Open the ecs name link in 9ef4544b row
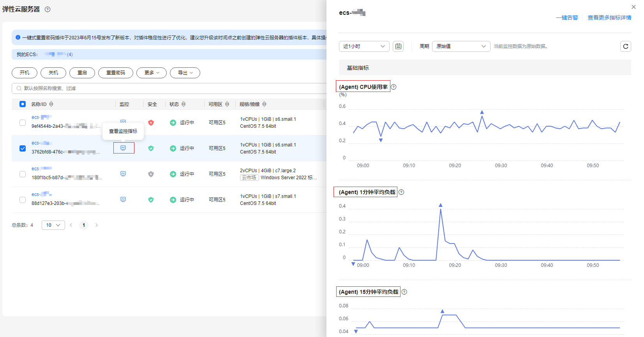 [41, 117]
